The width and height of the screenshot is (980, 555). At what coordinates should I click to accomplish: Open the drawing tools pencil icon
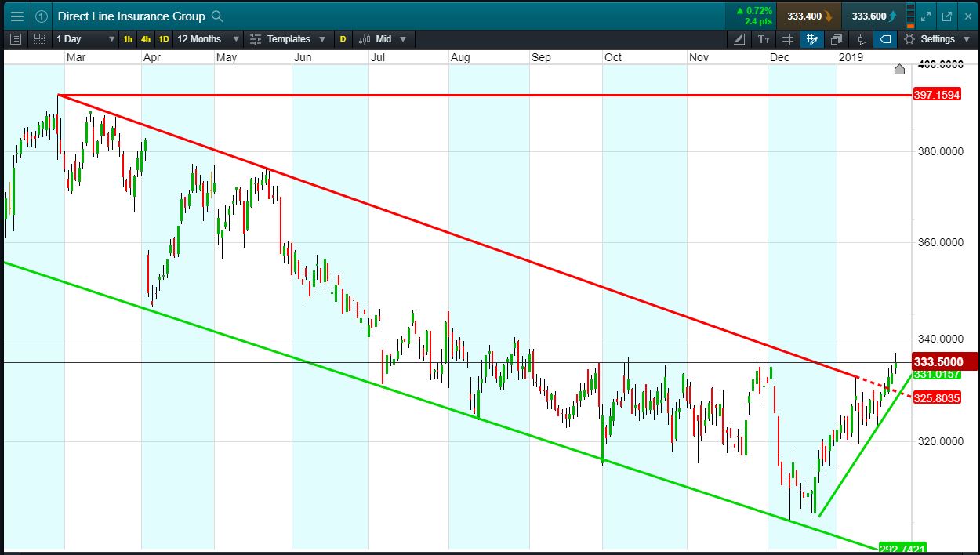coord(740,39)
